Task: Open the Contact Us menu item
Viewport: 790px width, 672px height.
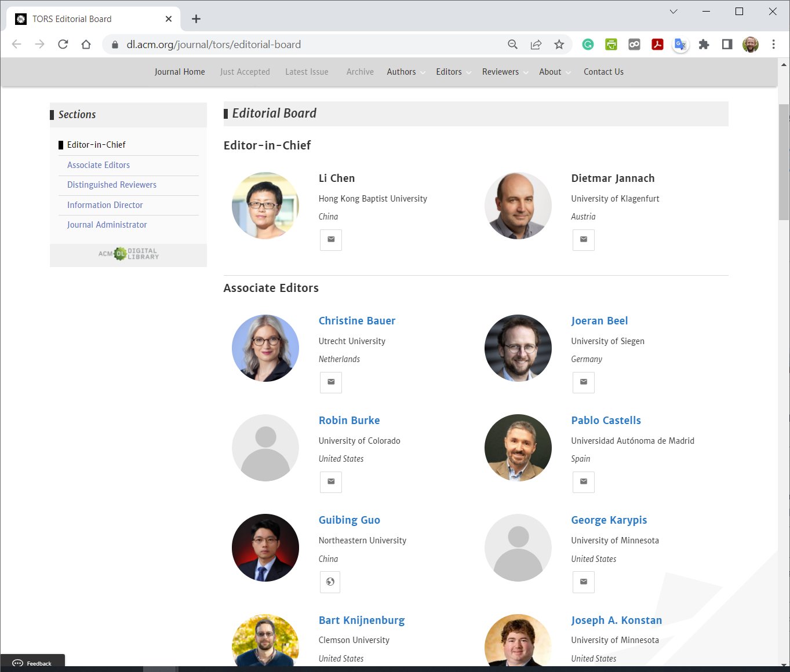Action: click(x=603, y=72)
